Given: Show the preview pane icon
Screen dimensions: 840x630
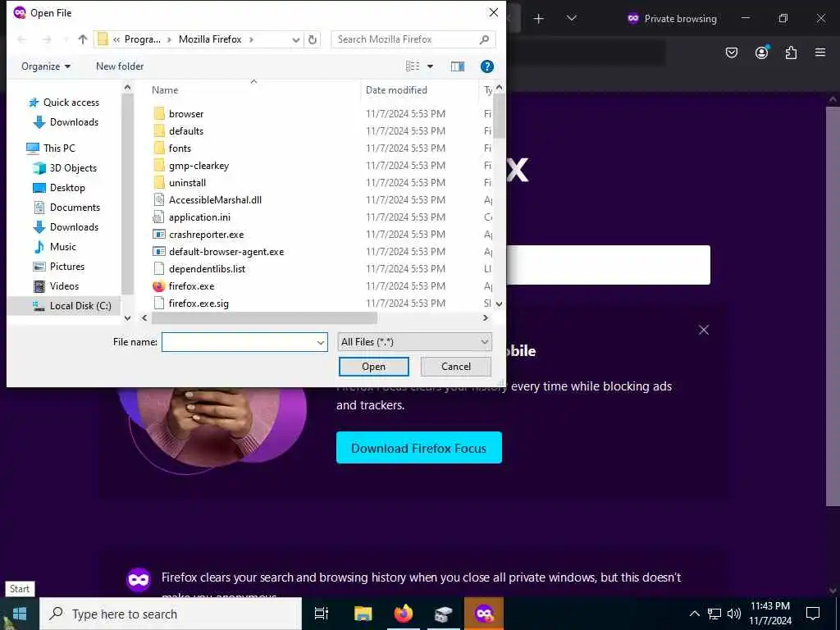Looking at the screenshot, I should pyautogui.click(x=458, y=66).
